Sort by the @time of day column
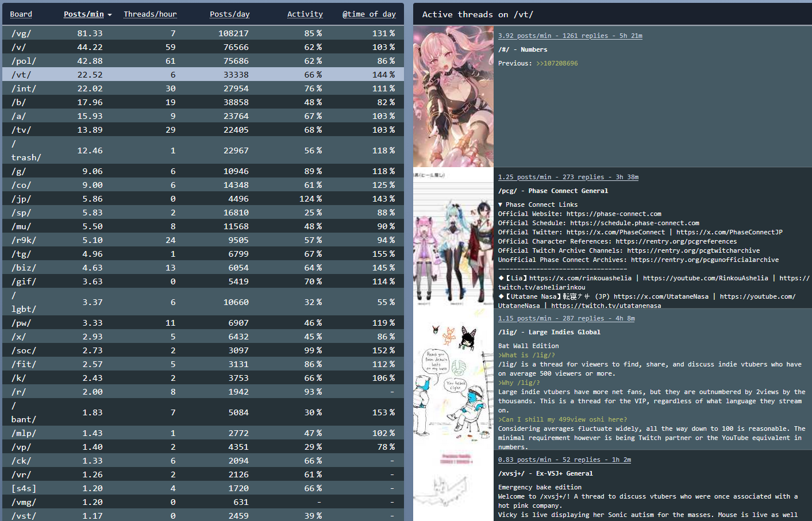Viewport: 812px width, 521px height. [x=369, y=14]
